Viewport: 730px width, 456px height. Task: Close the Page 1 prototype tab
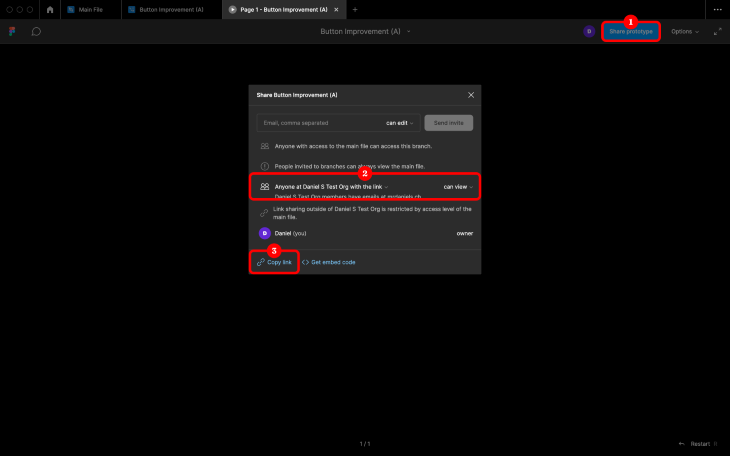(336, 9)
